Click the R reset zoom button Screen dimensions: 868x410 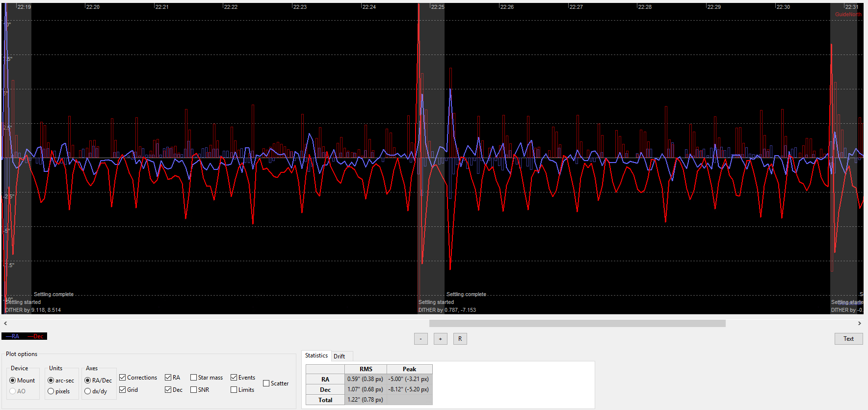(x=460, y=339)
